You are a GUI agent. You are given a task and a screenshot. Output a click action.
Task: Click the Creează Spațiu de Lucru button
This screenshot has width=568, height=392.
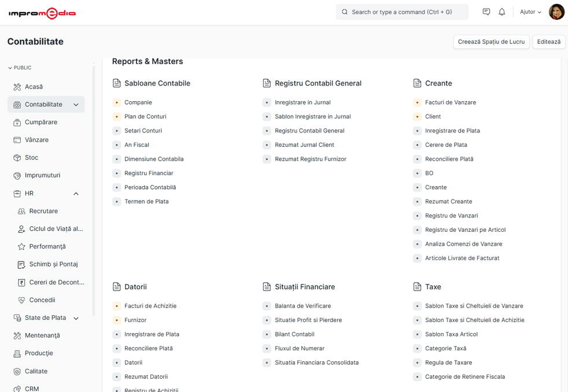coord(491,42)
